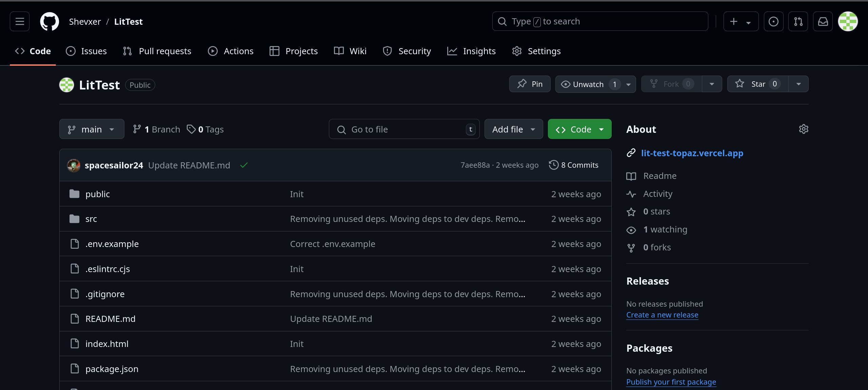The image size is (868, 390).
Task: Click spacesailor24's avatar in commit bar
Action: (74, 165)
